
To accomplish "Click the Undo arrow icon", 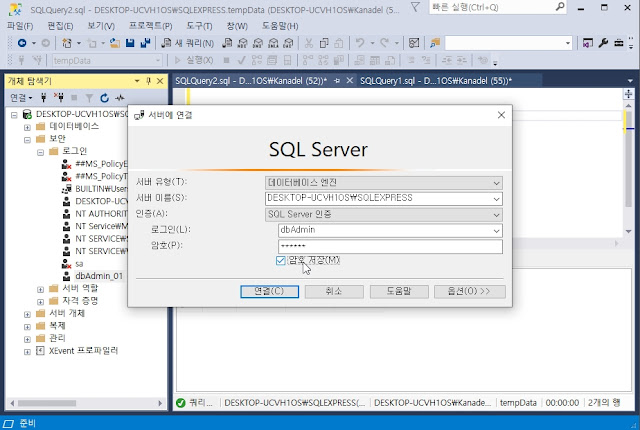I will pyautogui.click(x=360, y=43).
